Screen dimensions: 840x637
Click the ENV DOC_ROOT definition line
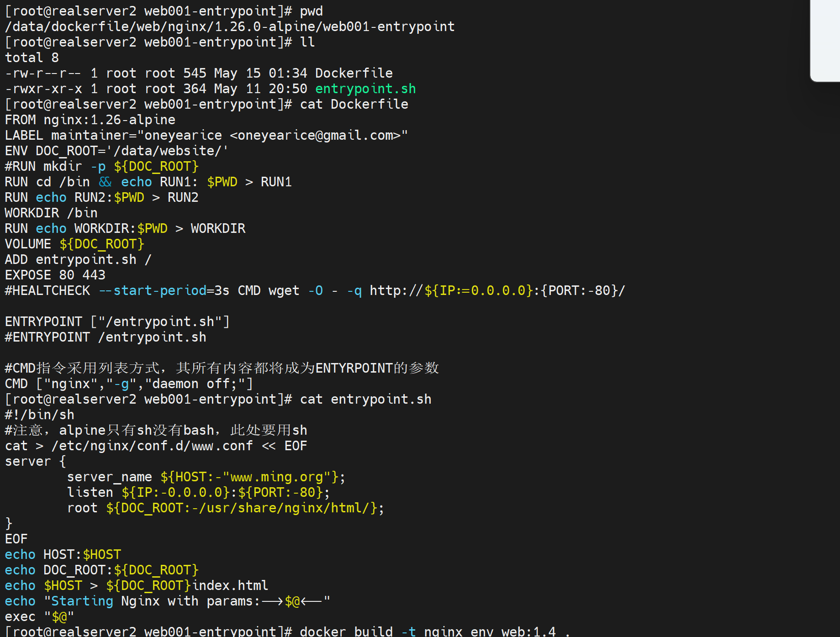click(x=116, y=151)
